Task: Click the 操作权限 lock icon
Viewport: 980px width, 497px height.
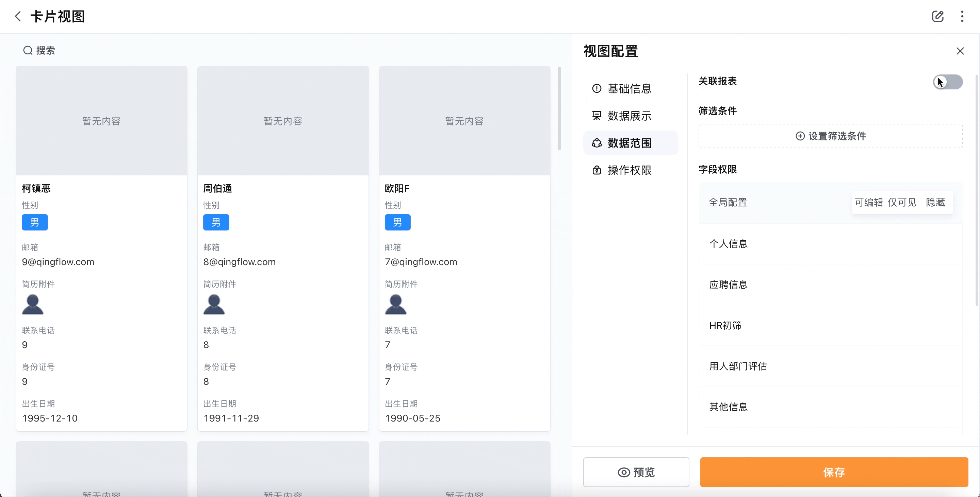Action: click(597, 170)
